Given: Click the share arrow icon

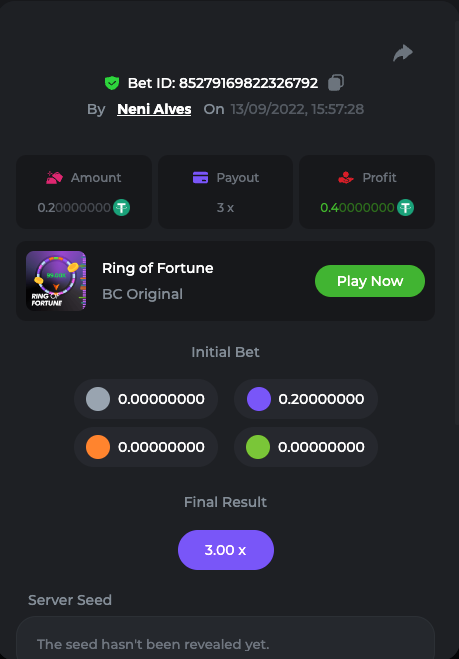Looking at the screenshot, I should click(x=403, y=53).
